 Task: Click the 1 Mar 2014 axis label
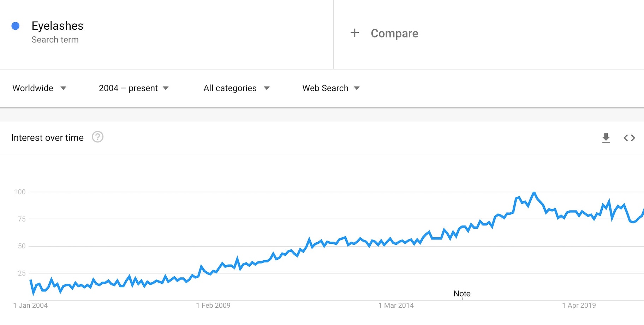(396, 305)
